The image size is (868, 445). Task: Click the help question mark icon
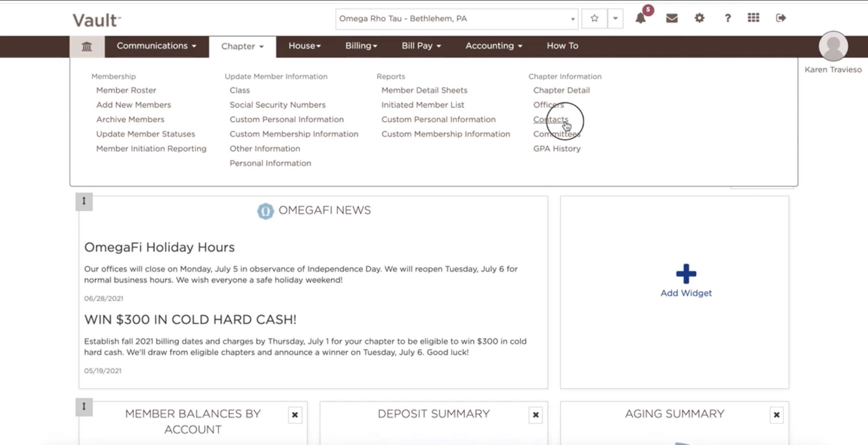[728, 18]
